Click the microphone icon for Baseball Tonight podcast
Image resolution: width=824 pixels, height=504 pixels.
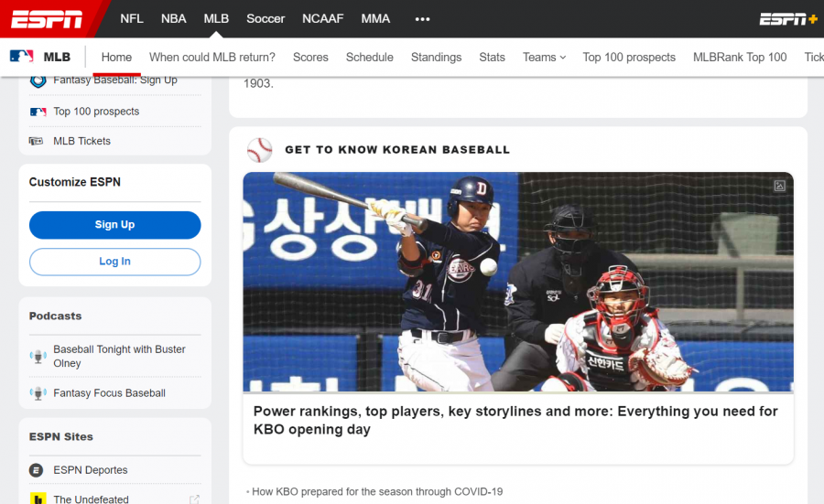point(38,357)
